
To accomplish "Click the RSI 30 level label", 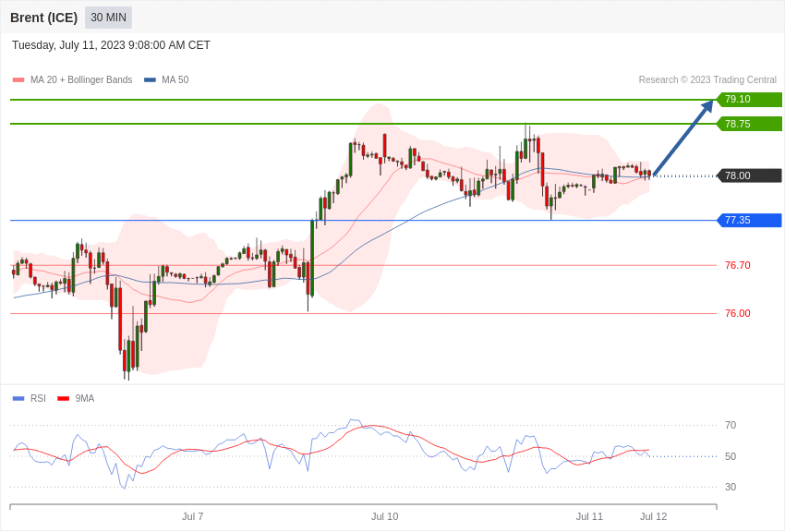I will click(731, 487).
